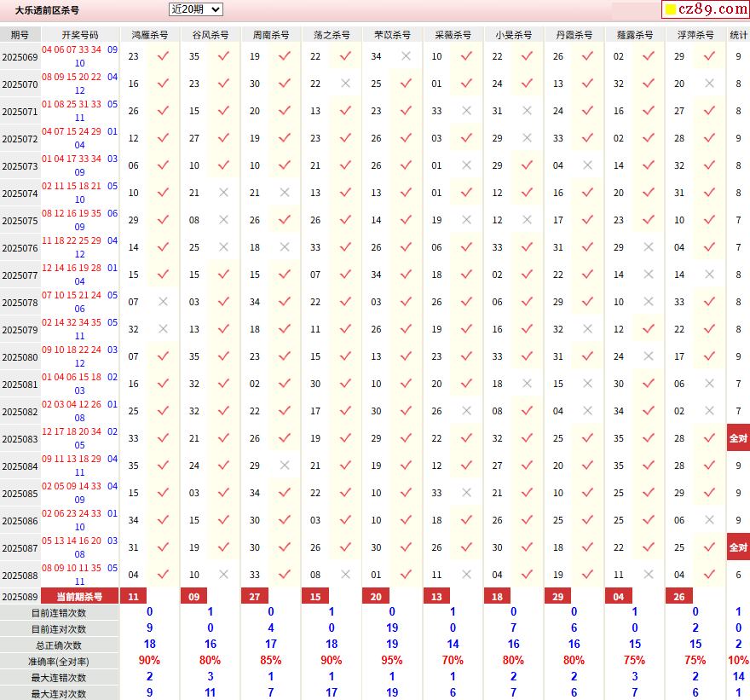Select issue number 2025069
Screen dimensions: 750x700
pos(20,57)
